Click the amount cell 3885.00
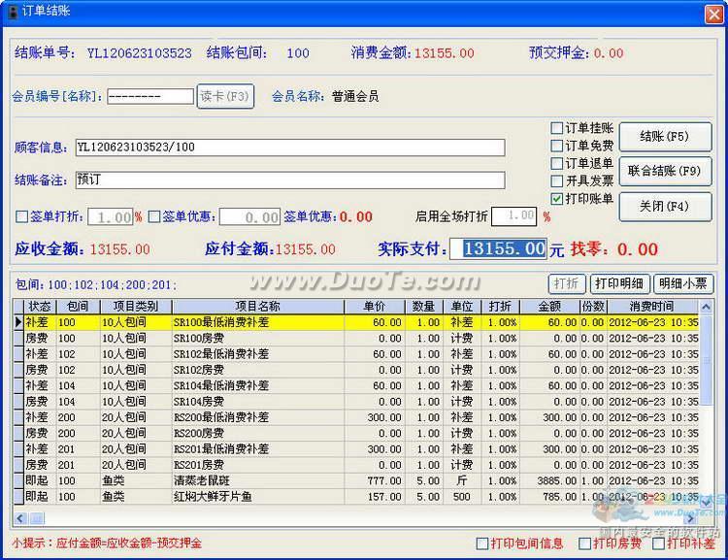Image resolution: width=728 pixels, height=560 pixels. [x=549, y=480]
